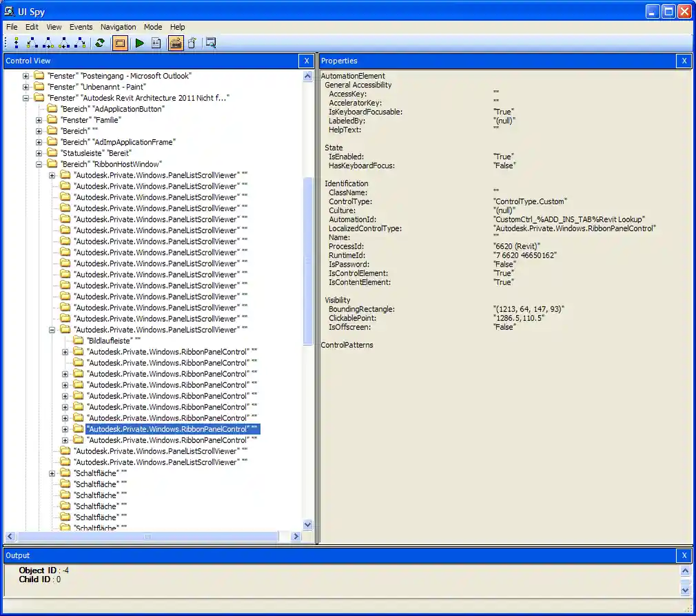696x616 pixels.
Task: Click the green Start arrow icon
Action: pyautogui.click(x=139, y=43)
